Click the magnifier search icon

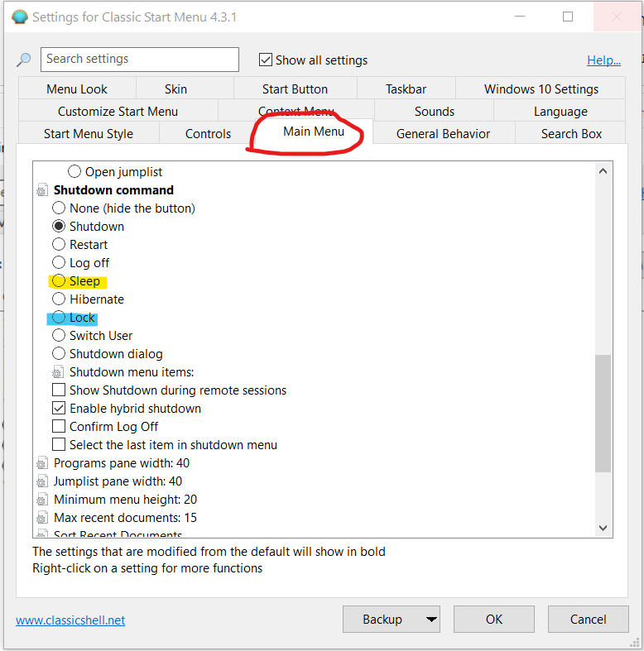[x=24, y=60]
